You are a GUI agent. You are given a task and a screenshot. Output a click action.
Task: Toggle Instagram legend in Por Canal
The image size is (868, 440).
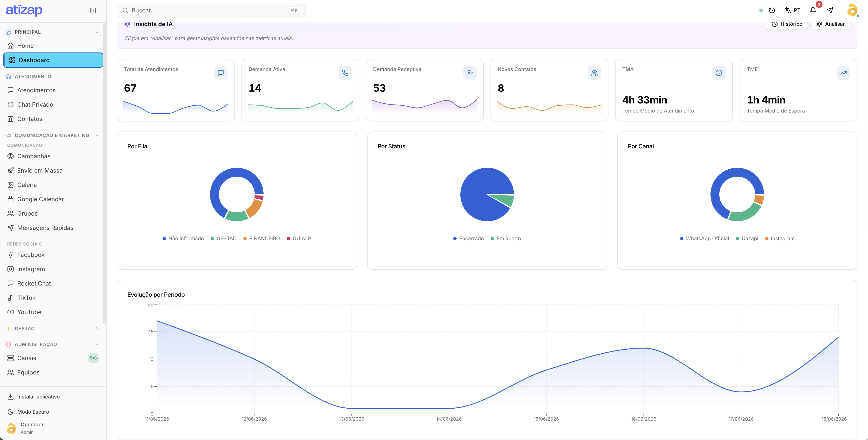pyautogui.click(x=780, y=238)
